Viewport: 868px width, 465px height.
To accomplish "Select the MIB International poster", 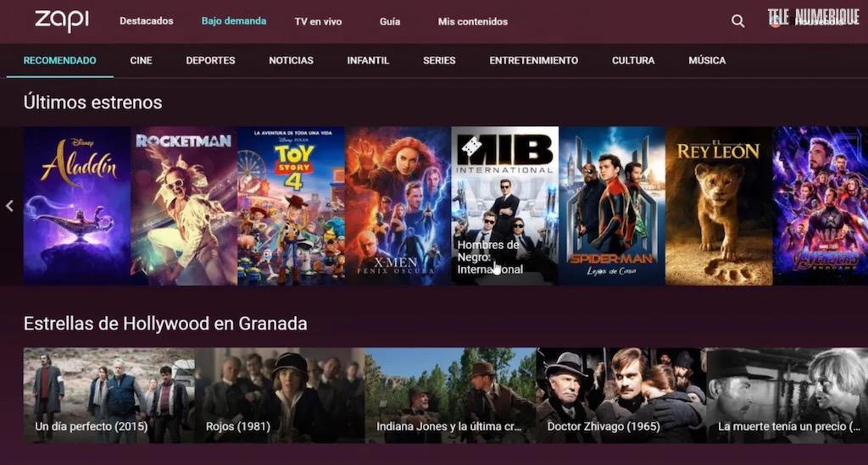I will [x=505, y=206].
